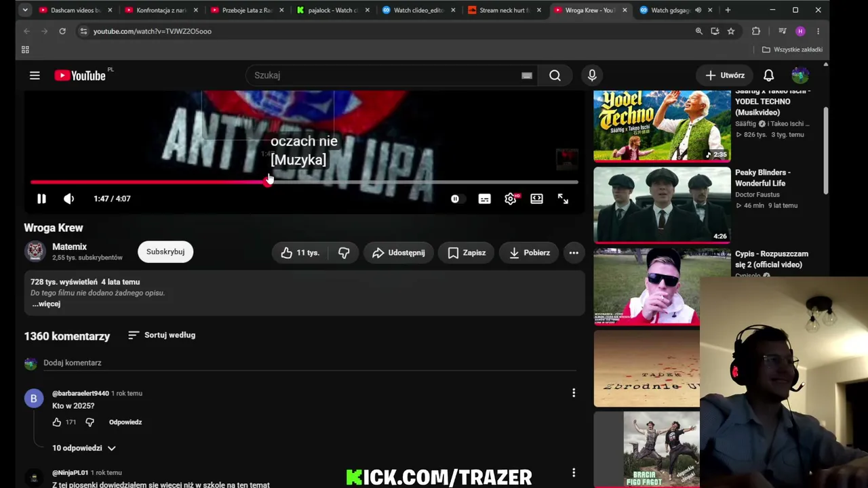Open the Matemix channel name link
Viewport: 868px width, 488px height.
click(69, 247)
